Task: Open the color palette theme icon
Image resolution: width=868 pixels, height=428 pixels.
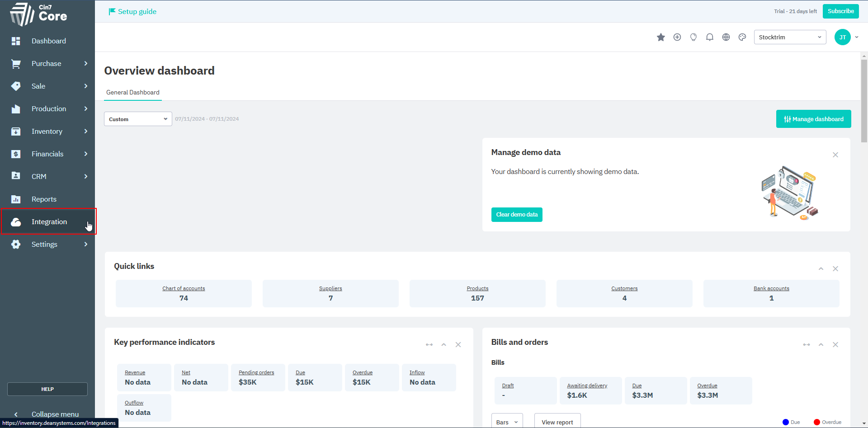Action: [x=742, y=37]
